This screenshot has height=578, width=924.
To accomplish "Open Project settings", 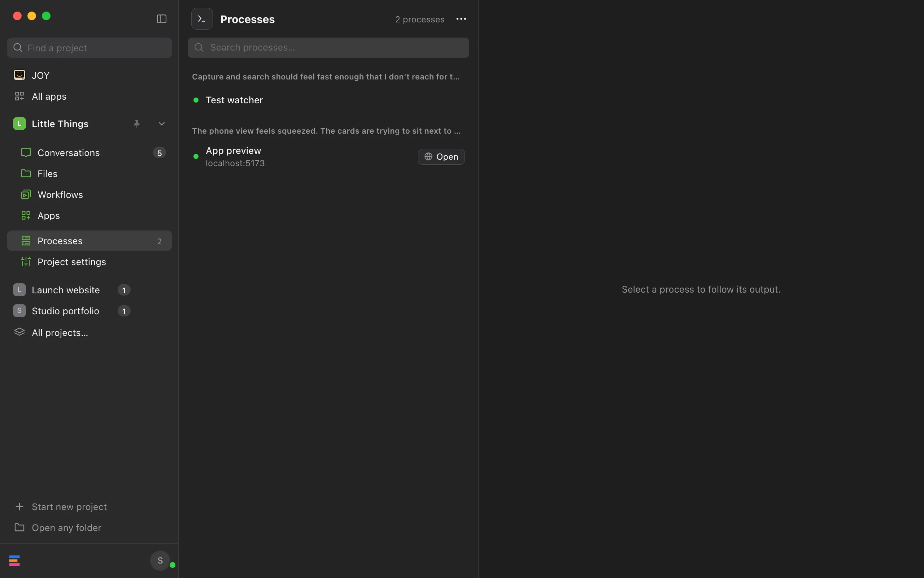I will click(x=90, y=262).
